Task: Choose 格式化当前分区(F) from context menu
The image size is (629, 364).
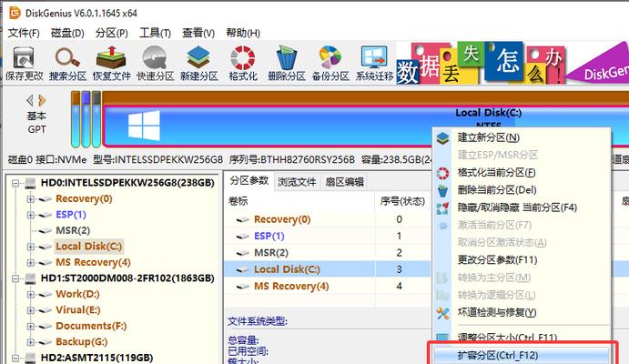Action: click(521, 172)
